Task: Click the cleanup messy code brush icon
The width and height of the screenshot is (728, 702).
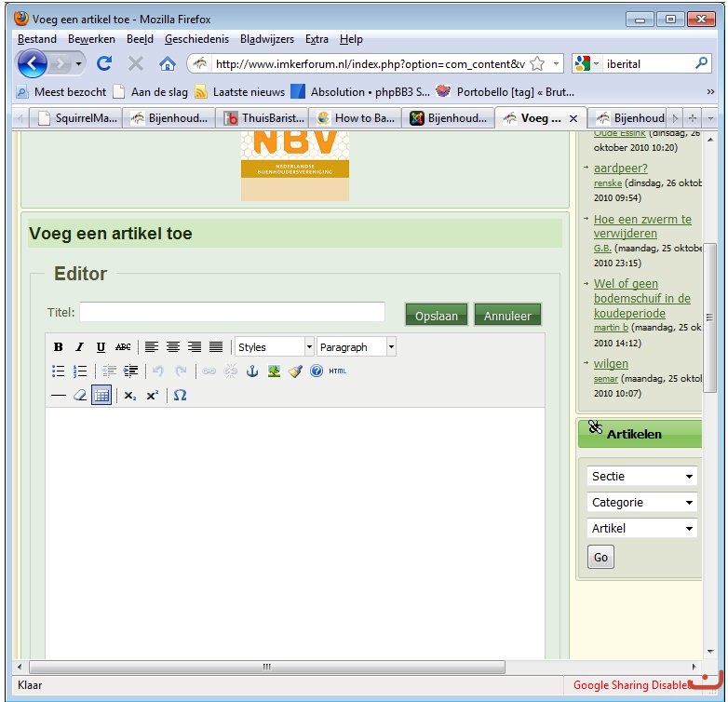Action: point(295,371)
